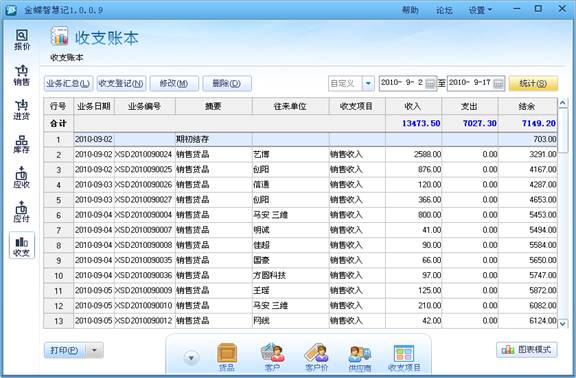Select the 收支 income-expense module
The height and width of the screenshot is (378, 576).
[x=22, y=245]
